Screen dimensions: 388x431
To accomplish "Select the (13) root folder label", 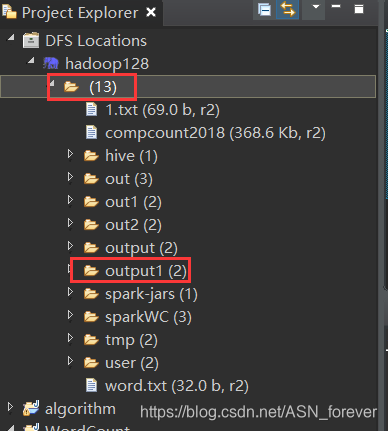I will [103, 87].
